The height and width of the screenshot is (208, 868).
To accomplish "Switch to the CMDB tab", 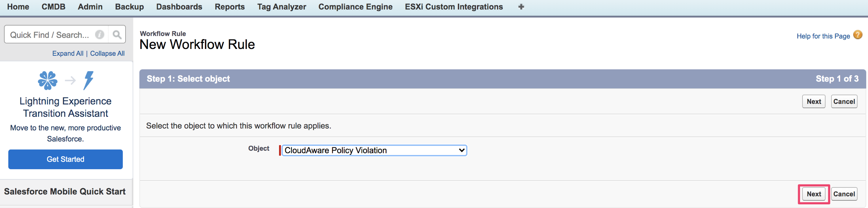I will [53, 7].
